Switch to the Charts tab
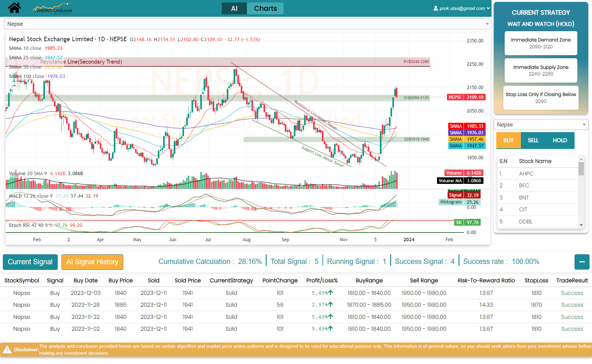 coord(265,8)
